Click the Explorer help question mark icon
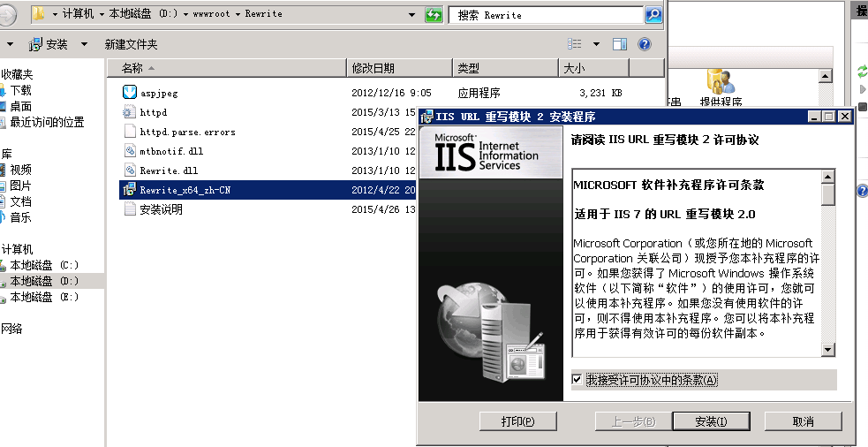 [645, 44]
